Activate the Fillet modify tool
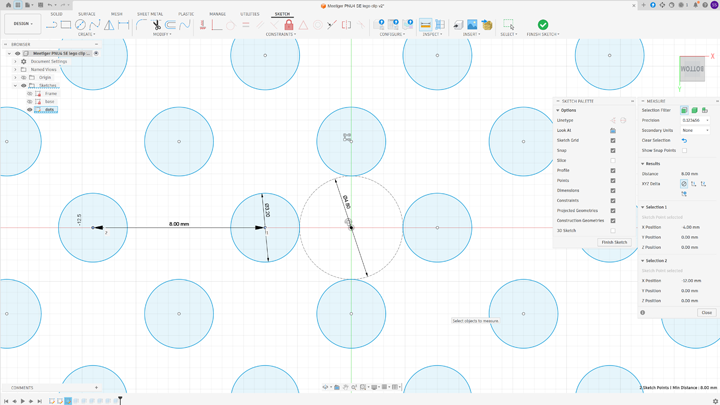Image resolution: width=720 pixels, height=405 pixels. 141,25
